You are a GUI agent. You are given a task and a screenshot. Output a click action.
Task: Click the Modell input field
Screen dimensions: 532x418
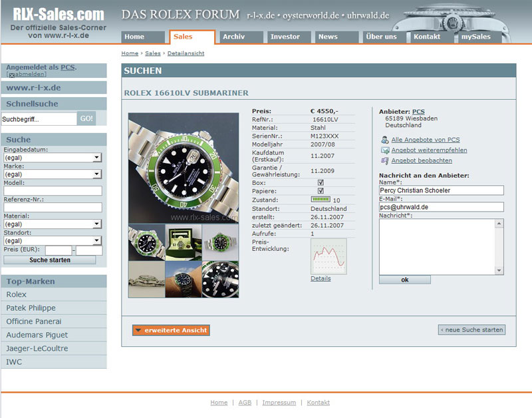pos(53,191)
